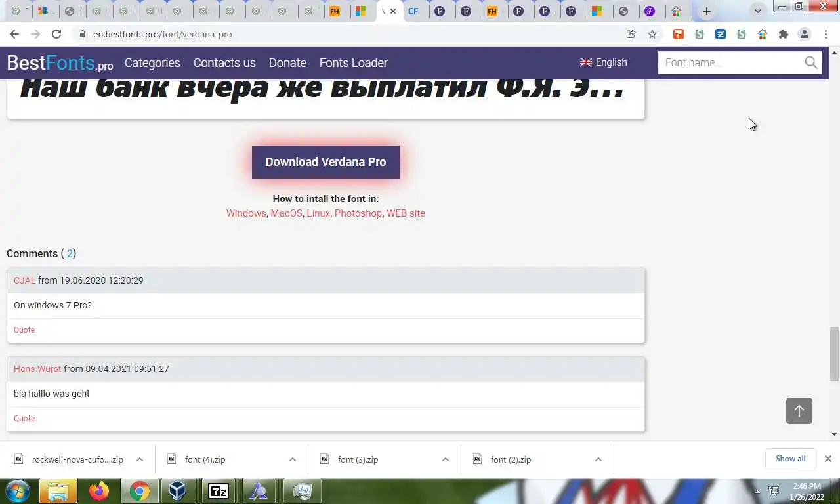Open the colorful house extension icon
840x504 pixels.
[763, 34]
